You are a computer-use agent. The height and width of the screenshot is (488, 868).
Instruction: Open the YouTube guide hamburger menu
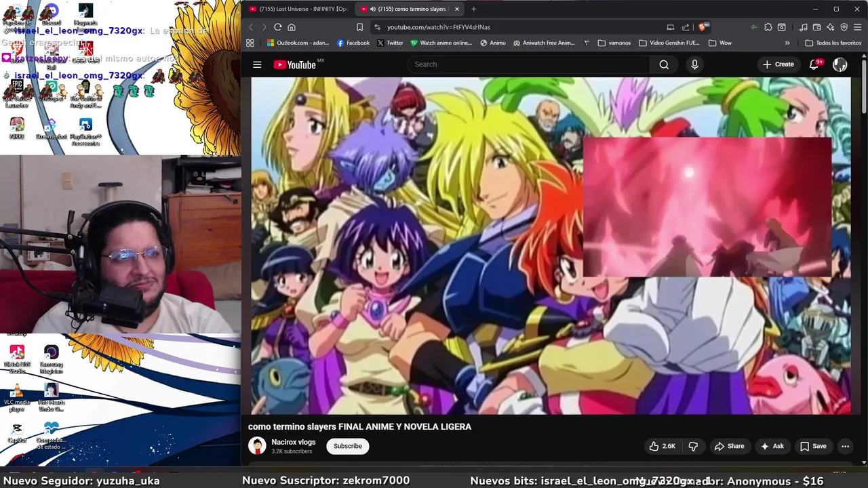pos(257,64)
